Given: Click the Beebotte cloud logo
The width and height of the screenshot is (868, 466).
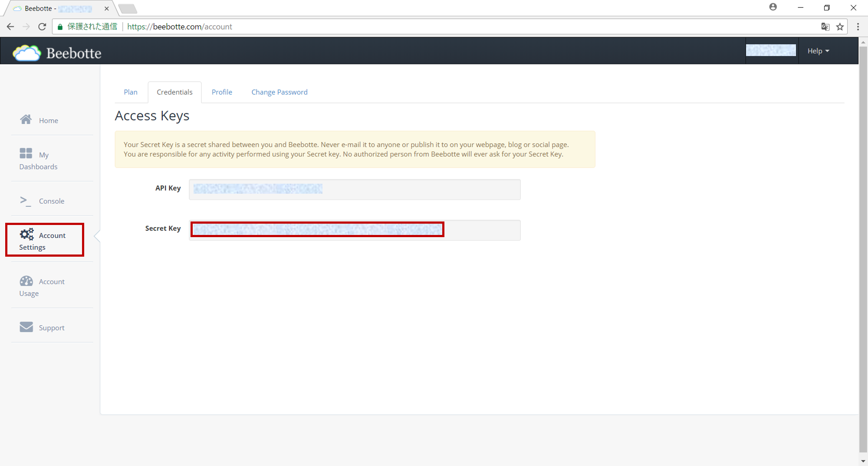Looking at the screenshot, I should pos(27,53).
